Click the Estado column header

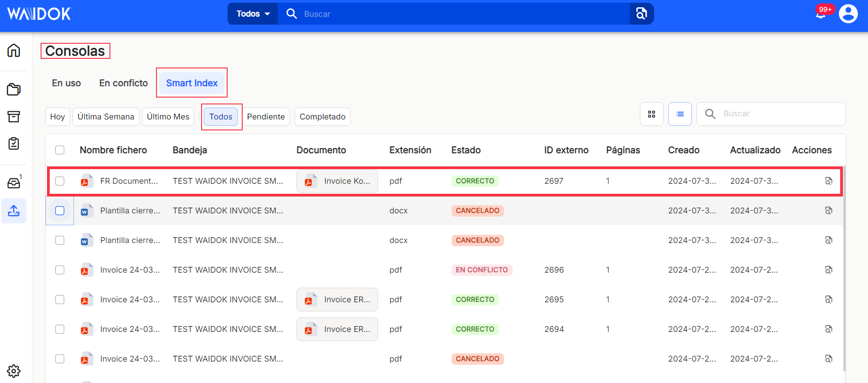(x=466, y=150)
